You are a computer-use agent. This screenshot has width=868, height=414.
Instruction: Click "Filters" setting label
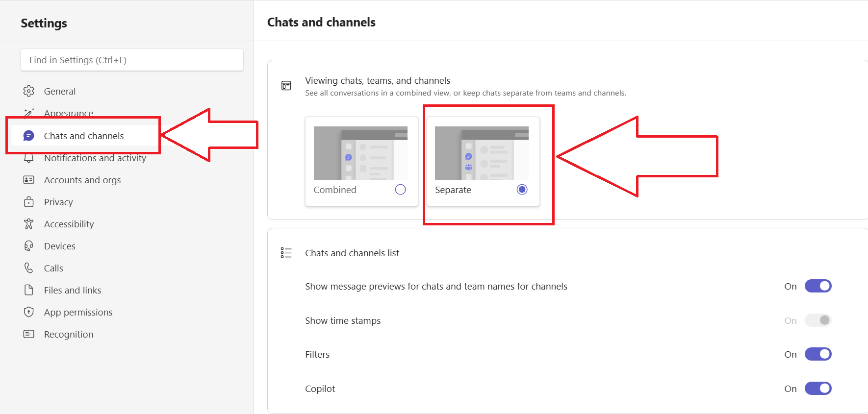click(317, 354)
